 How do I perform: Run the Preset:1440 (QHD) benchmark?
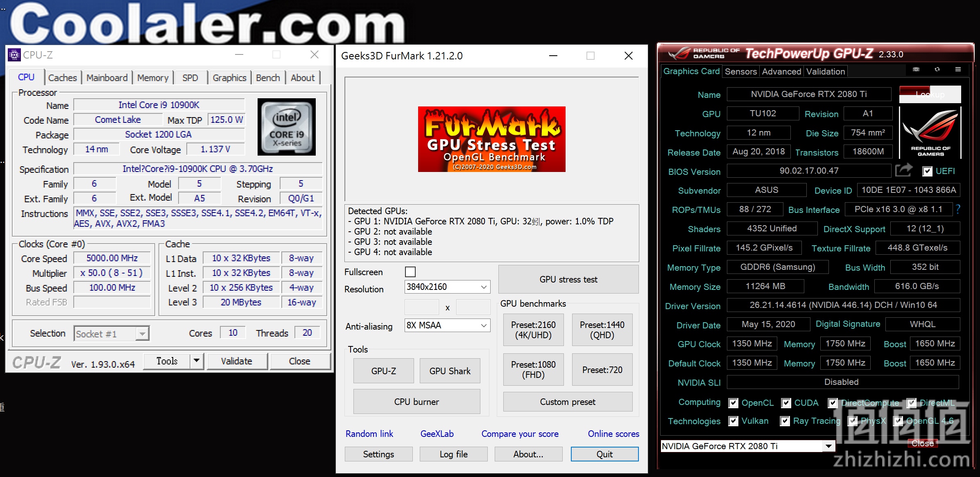(x=602, y=330)
